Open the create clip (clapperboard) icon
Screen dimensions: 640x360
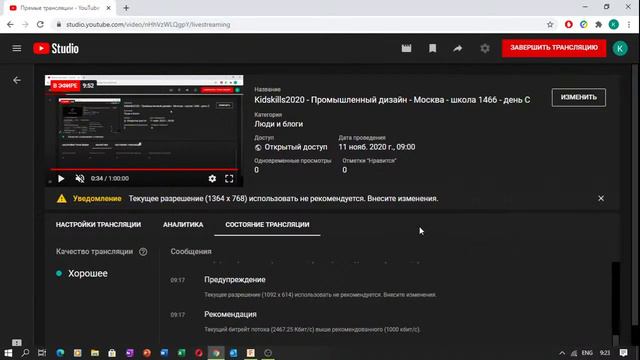[x=406, y=49]
